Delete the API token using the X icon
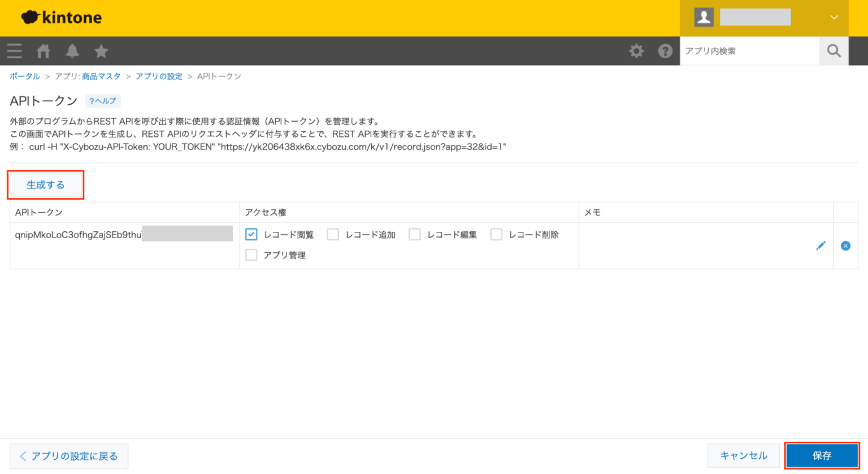The width and height of the screenshot is (868, 474). pyautogui.click(x=845, y=245)
